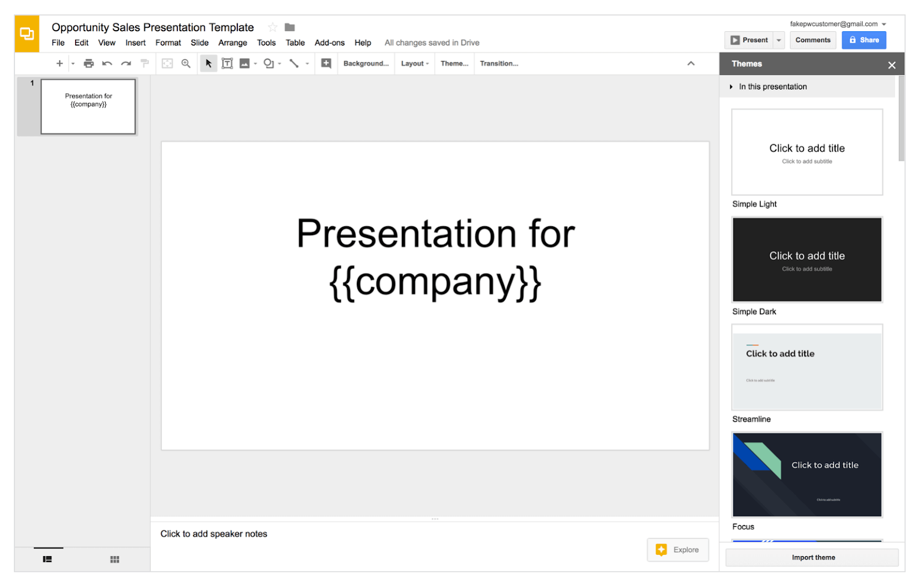Click the Themes panel scrollbar
This screenshot has width=924, height=585.
tap(901, 118)
